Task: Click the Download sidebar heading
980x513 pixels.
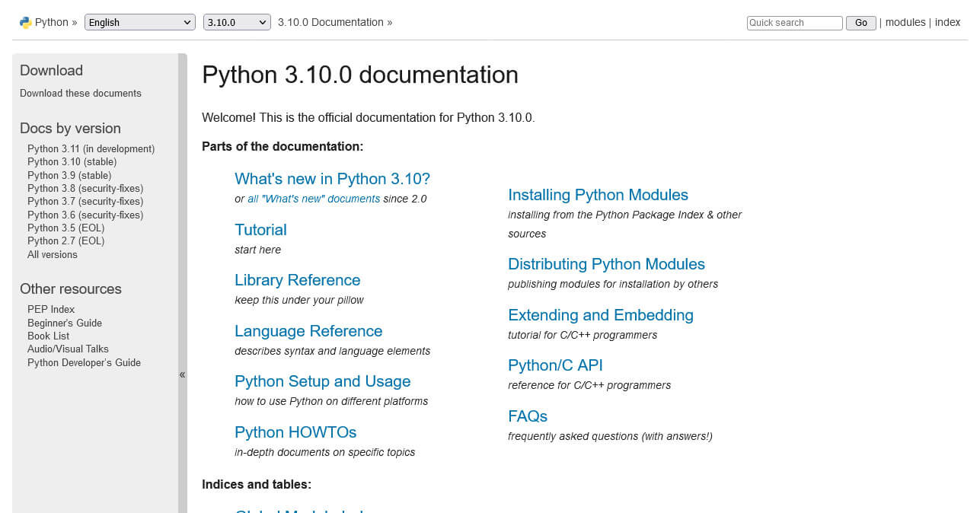Action: coord(51,70)
